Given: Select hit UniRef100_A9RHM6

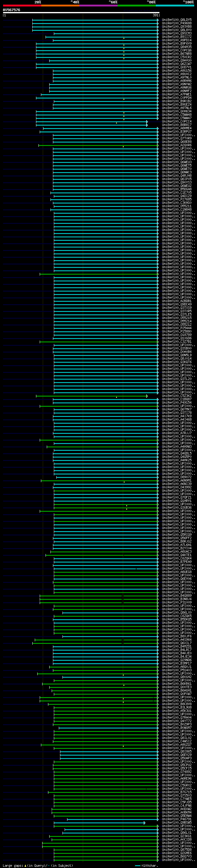Looking at the screenshot, I should (177, 81).
